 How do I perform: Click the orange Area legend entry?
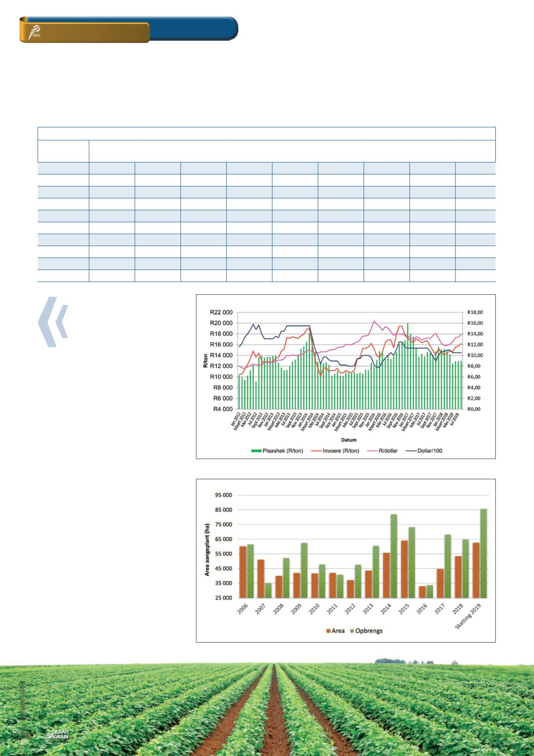[x=336, y=631]
